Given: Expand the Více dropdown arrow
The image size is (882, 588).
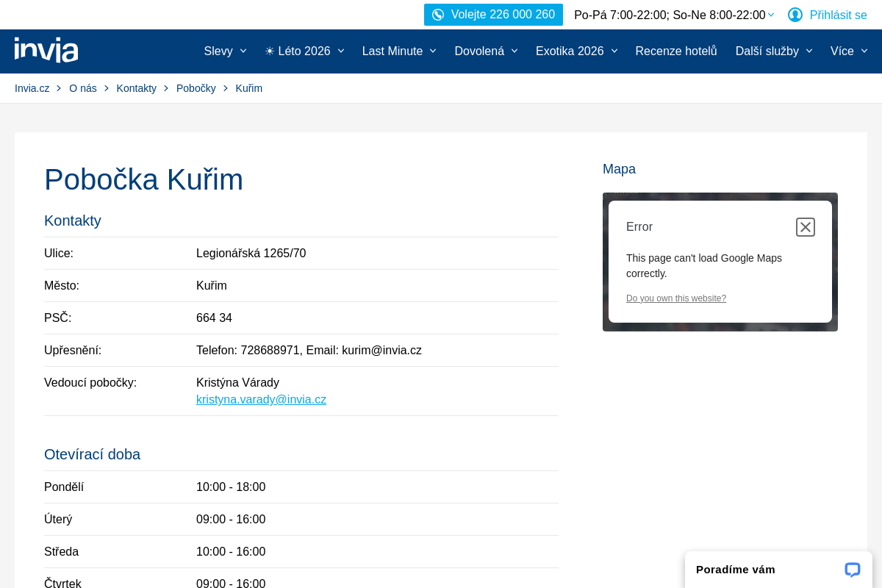Looking at the screenshot, I should pyautogui.click(x=864, y=51).
